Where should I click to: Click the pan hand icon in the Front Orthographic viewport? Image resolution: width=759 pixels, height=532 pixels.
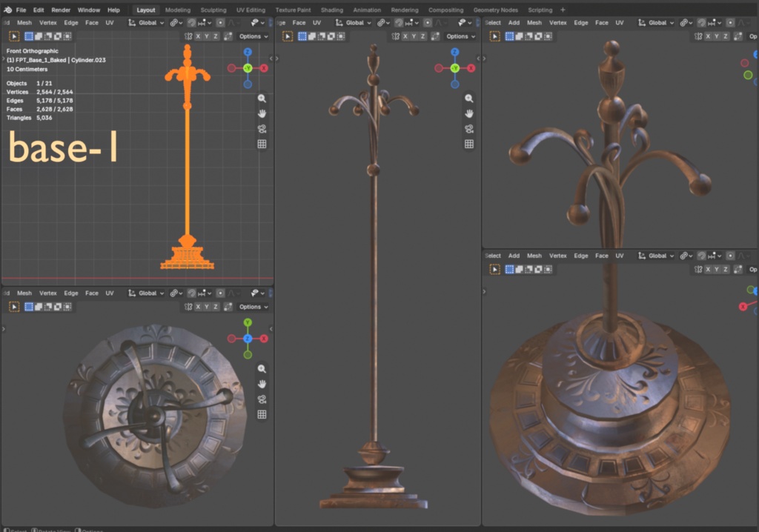click(x=262, y=114)
